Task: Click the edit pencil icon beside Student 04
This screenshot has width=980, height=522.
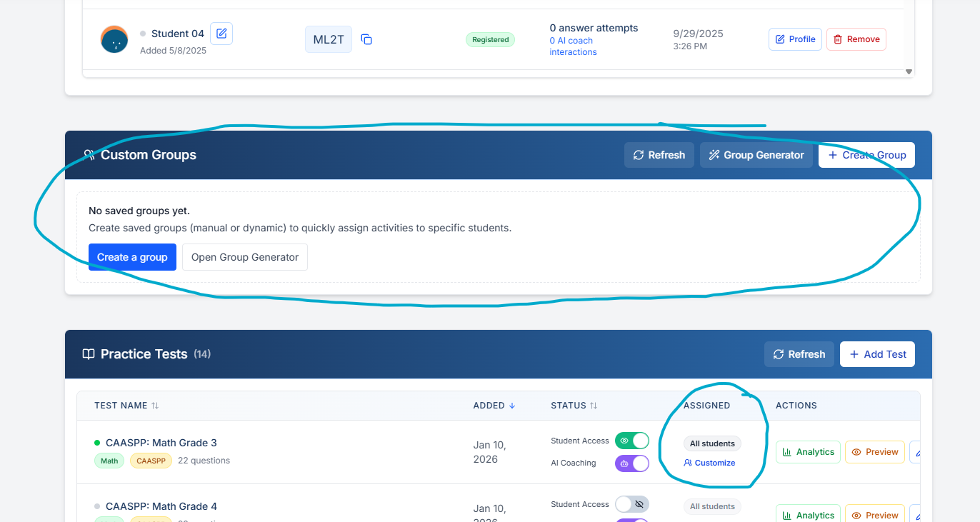Action: click(221, 34)
